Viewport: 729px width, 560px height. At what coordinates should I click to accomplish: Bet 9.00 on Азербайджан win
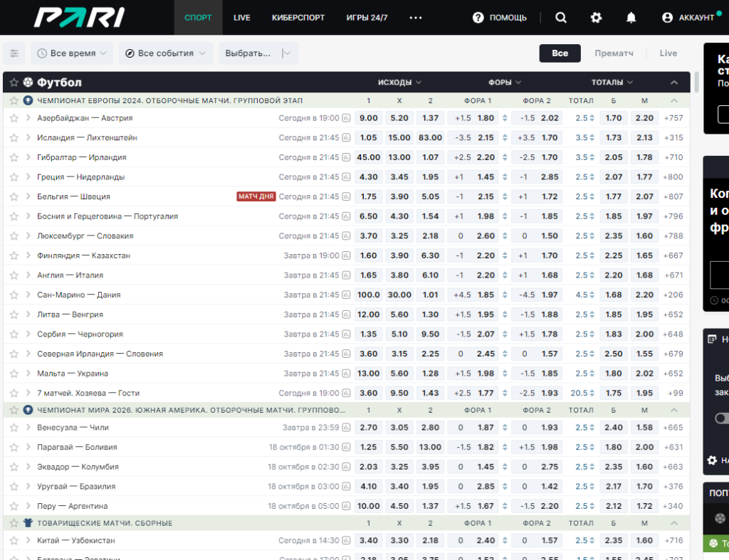(368, 118)
